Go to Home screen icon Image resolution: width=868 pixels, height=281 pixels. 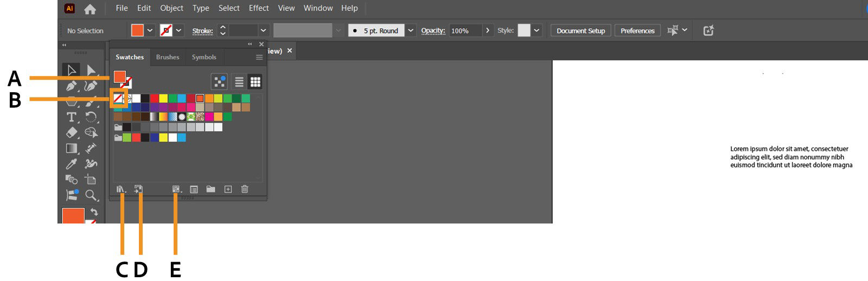click(90, 9)
